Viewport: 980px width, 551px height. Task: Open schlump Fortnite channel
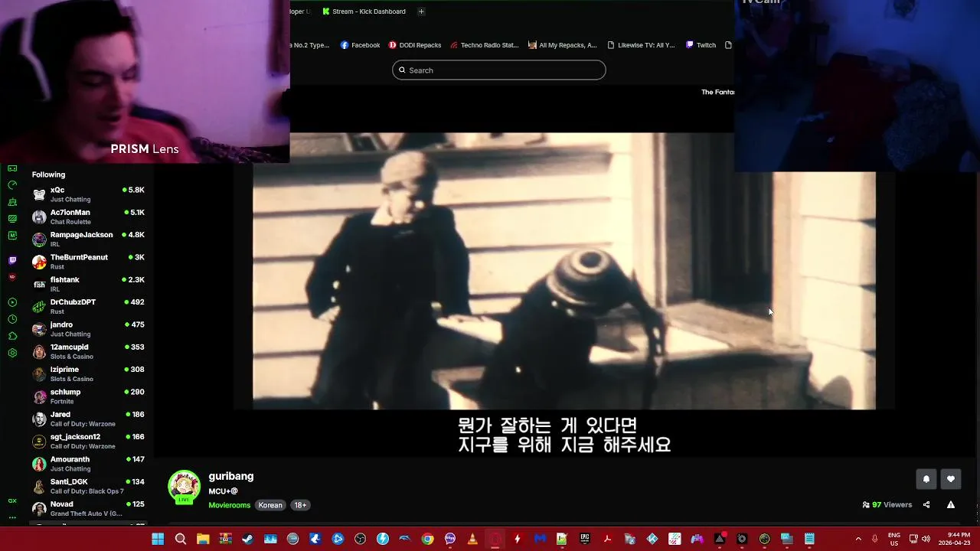coord(88,396)
